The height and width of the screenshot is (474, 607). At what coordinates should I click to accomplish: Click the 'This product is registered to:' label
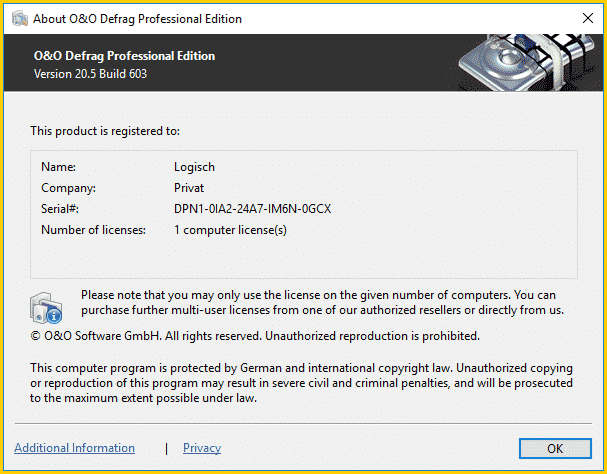pyautogui.click(x=105, y=131)
